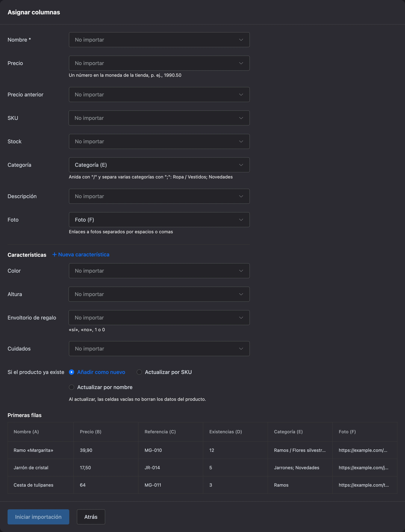Screen dimensions: 405x532
Task: Click the chevron arrow in Cuidados dropdown
Action: point(241,349)
